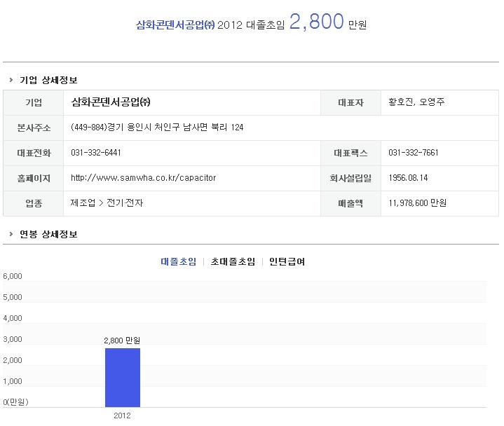Viewport: 504px width, 426px height.
Task: Click the homepage URL http://www.samwha.co.kr/capacitor
Action: coord(144,178)
